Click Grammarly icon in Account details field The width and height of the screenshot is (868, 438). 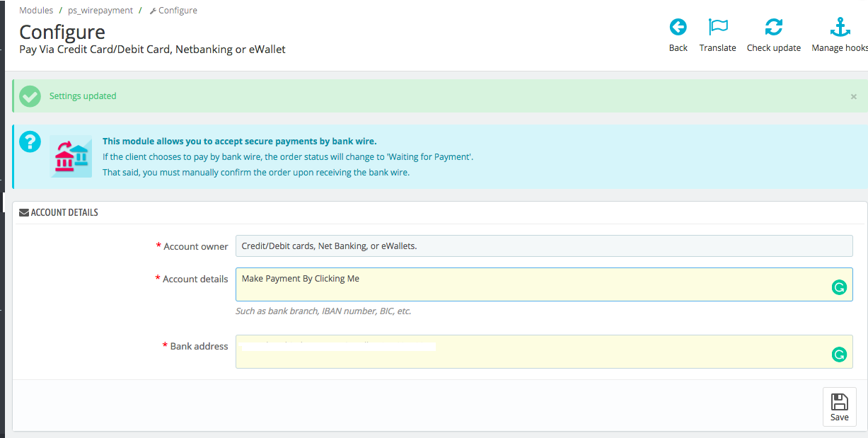[x=839, y=287]
